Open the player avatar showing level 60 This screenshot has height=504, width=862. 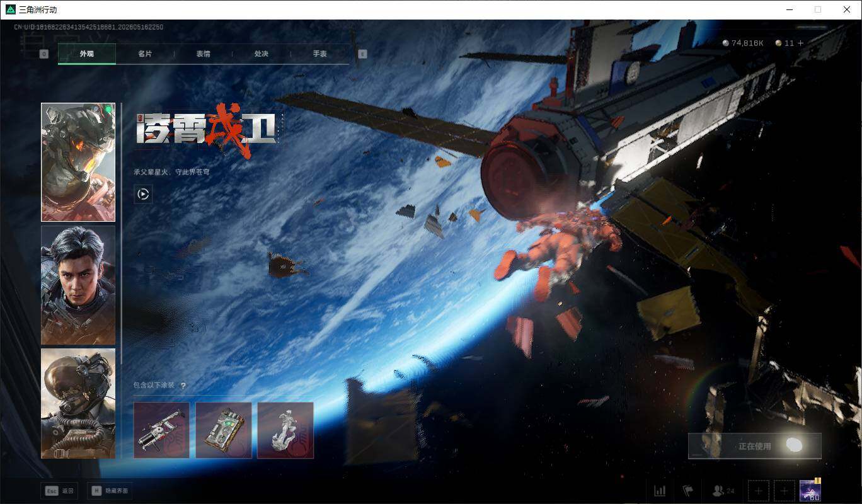[810, 491]
